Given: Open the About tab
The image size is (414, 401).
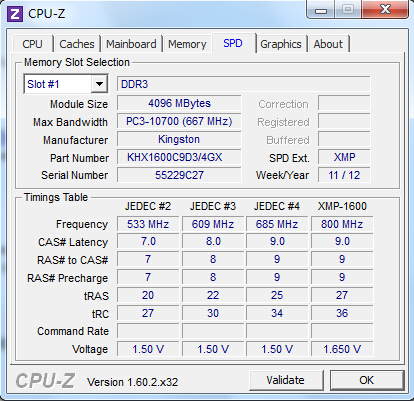Looking at the screenshot, I should [x=328, y=44].
